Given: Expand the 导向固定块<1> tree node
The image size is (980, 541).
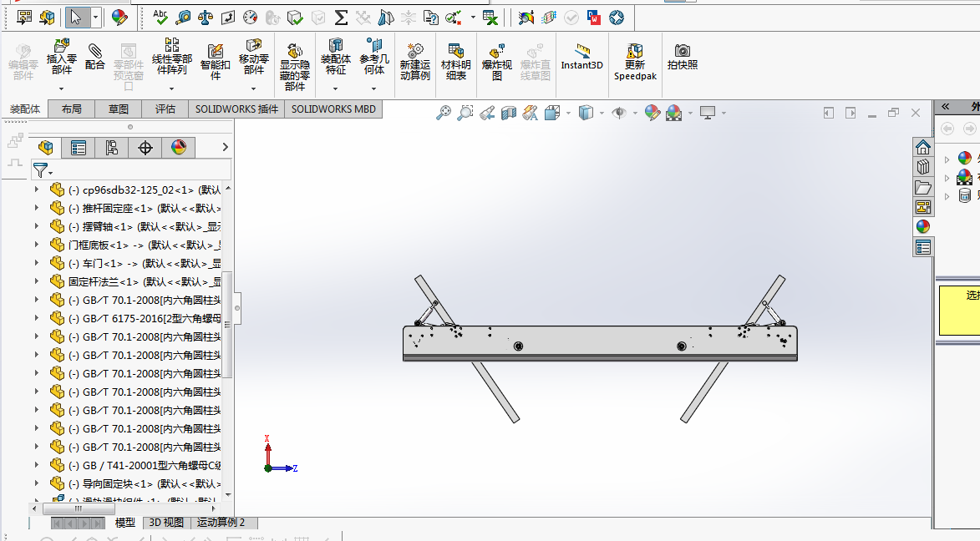Looking at the screenshot, I should pyautogui.click(x=36, y=483).
